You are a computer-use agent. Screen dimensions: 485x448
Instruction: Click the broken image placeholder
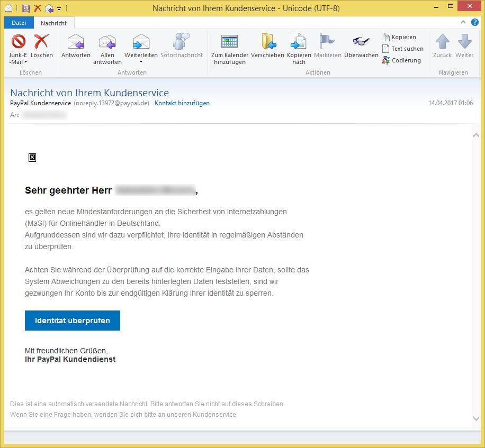coord(32,158)
